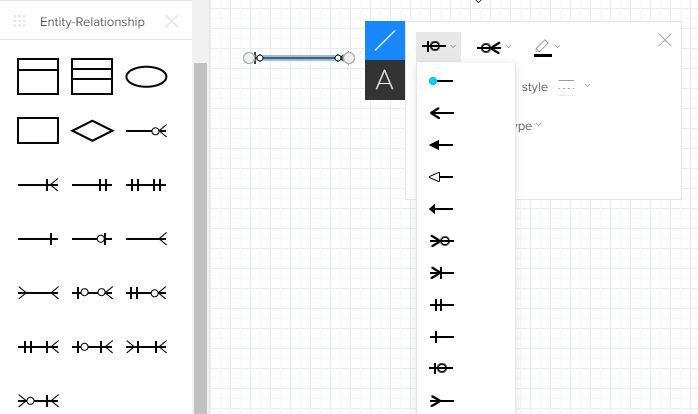Pick the plain rectangle entity shape

click(38, 131)
